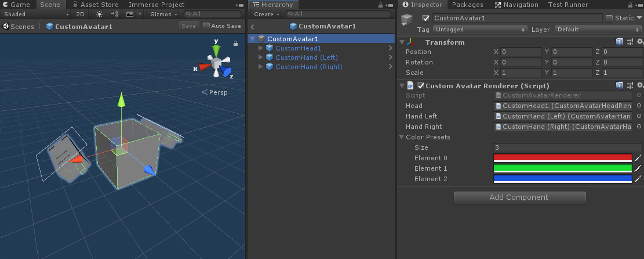Toggle the scene gizmo lock icon

[x=235, y=43]
